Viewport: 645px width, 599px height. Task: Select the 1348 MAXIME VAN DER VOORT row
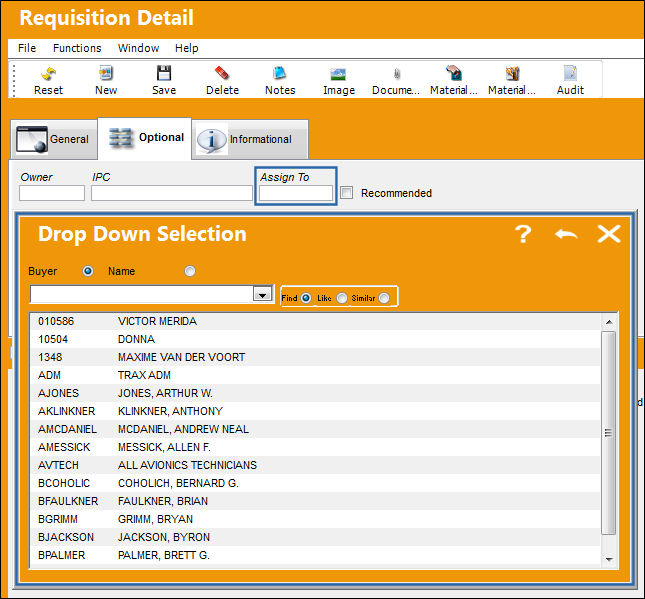(315, 358)
